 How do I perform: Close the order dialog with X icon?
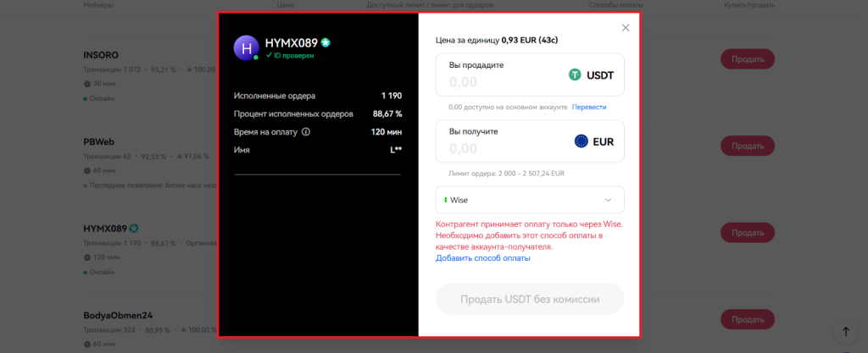[x=626, y=28]
